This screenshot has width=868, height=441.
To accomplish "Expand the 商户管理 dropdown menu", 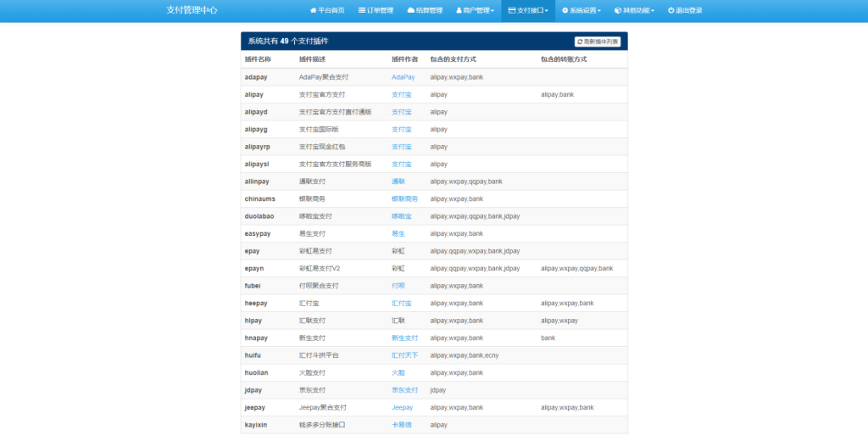I will pyautogui.click(x=475, y=10).
